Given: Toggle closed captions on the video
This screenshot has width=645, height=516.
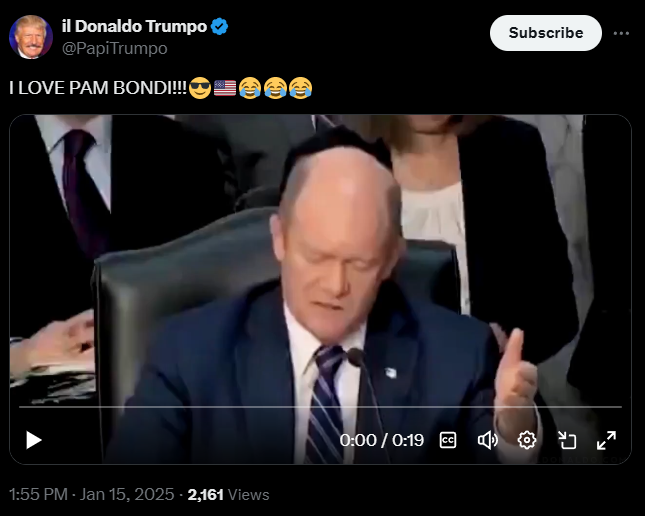Looking at the screenshot, I should click(x=448, y=440).
